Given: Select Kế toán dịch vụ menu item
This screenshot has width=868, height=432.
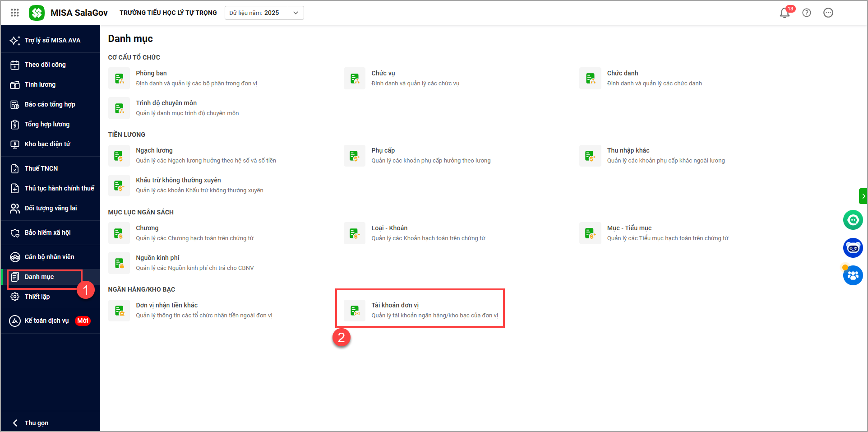Looking at the screenshot, I should tap(46, 321).
